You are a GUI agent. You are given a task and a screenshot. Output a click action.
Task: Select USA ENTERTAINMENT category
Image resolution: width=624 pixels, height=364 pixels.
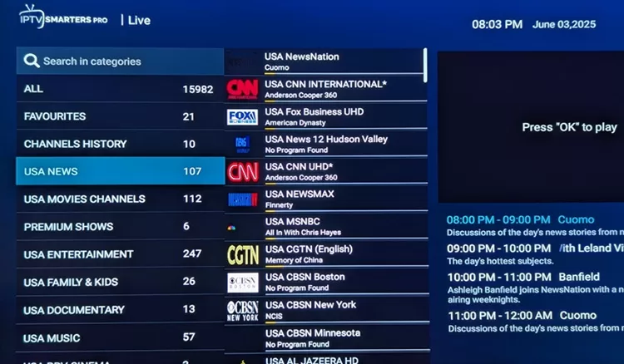[120, 254]
